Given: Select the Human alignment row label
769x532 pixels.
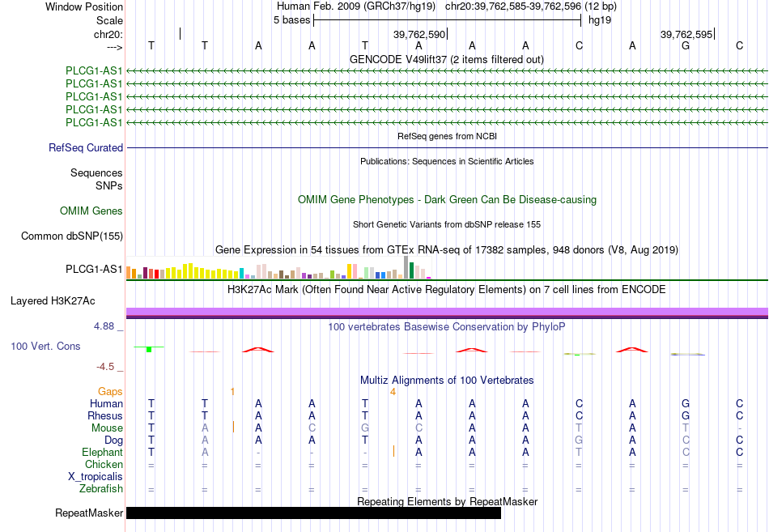Looking at the screenshot, I should pyautogui.click(x=106, y=404).
